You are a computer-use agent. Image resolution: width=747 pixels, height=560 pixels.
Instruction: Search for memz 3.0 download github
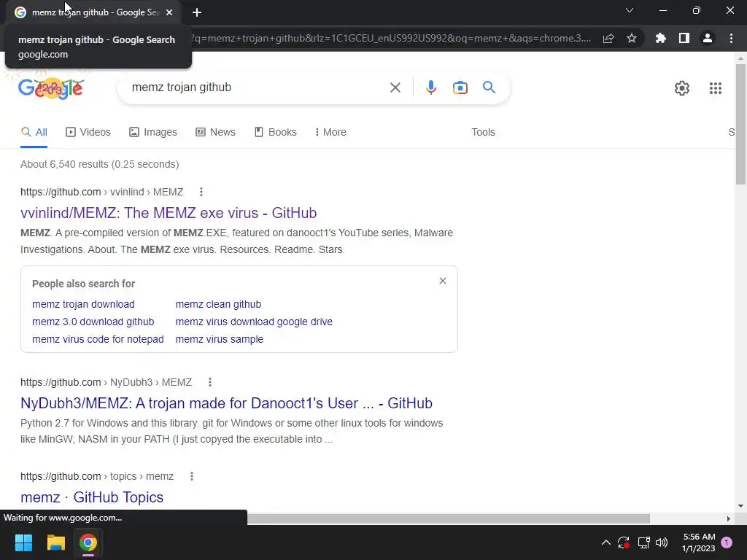pos(93,322)
